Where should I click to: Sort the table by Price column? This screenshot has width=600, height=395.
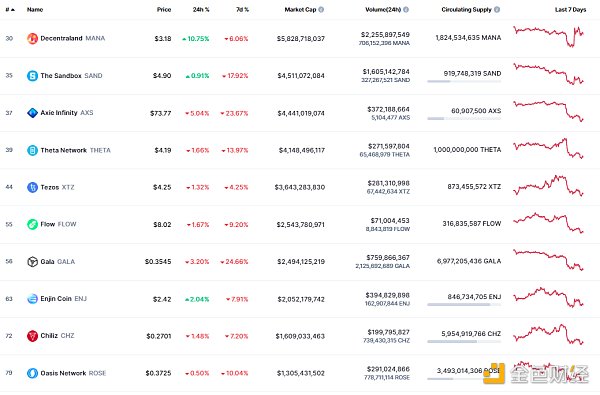click(x=164, y=10)
